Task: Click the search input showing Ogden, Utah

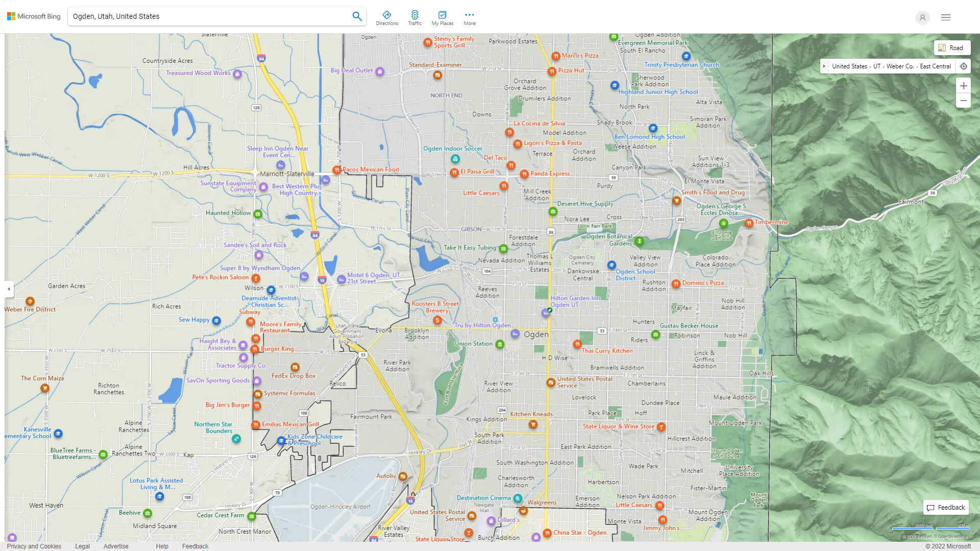Action: (214, 16)
